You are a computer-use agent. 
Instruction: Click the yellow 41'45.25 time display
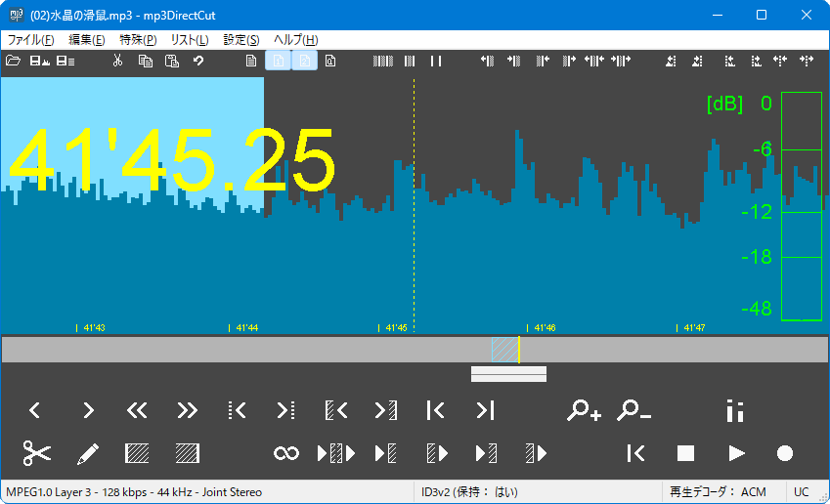click(x=172, y=160)
